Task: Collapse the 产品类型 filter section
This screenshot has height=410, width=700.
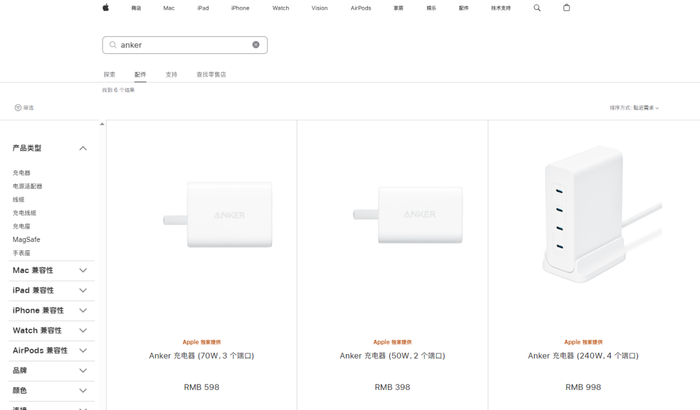Action: click(x=83, y=148)
